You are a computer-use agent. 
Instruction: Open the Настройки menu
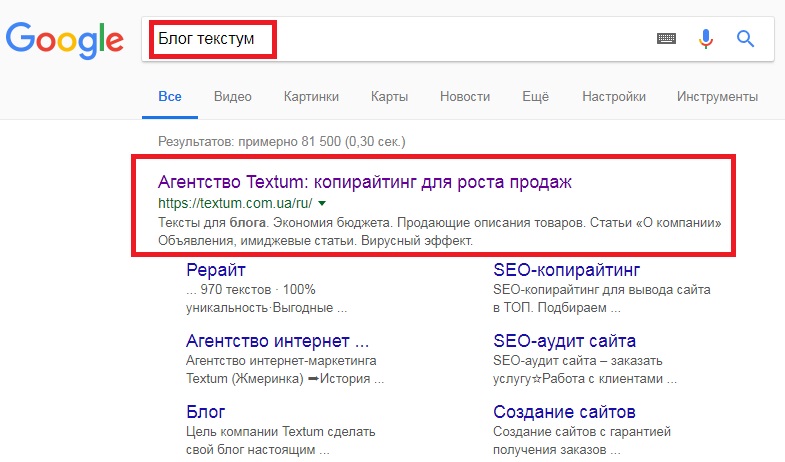(614, 97)
